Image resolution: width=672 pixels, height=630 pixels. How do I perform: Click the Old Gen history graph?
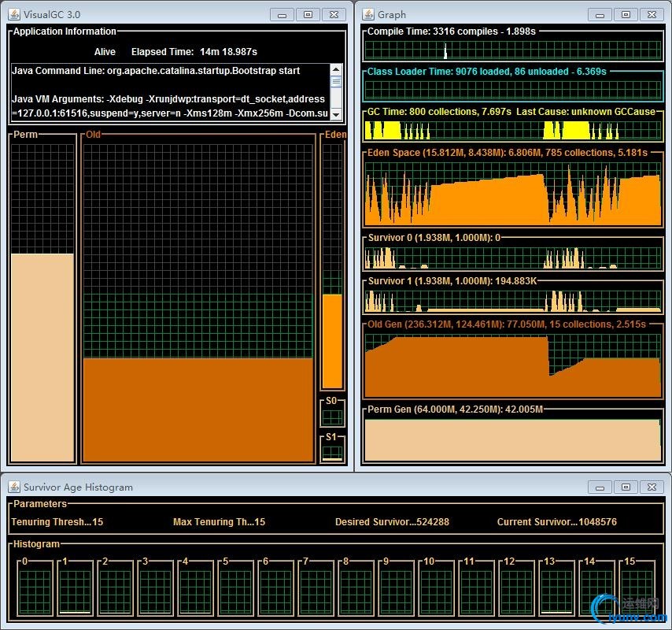click(513, 365)
